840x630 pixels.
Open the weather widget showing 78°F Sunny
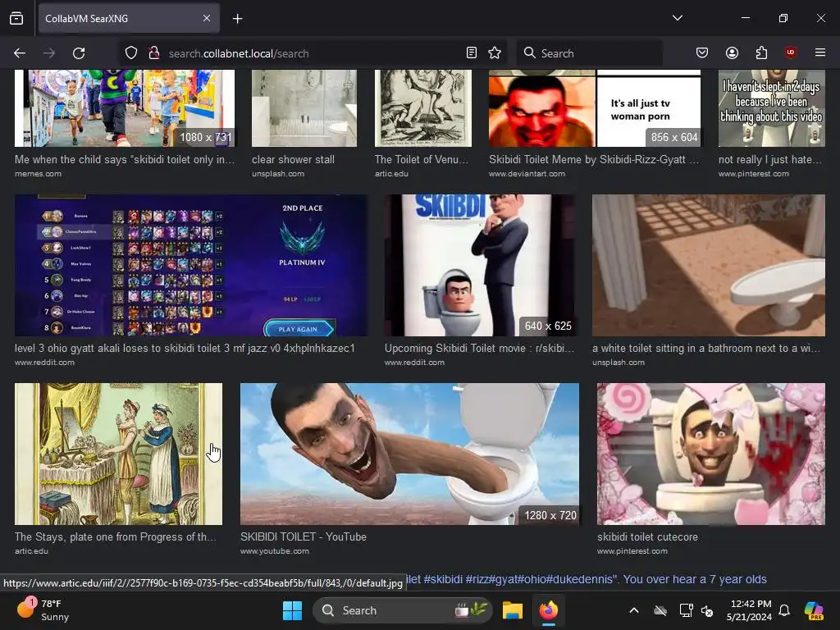click(43, 610)
